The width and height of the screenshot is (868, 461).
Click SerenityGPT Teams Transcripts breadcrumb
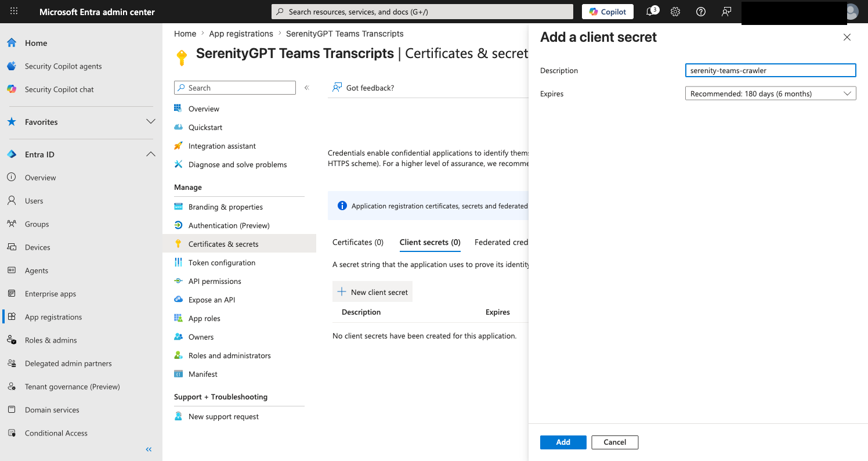(x=345, y=34)
